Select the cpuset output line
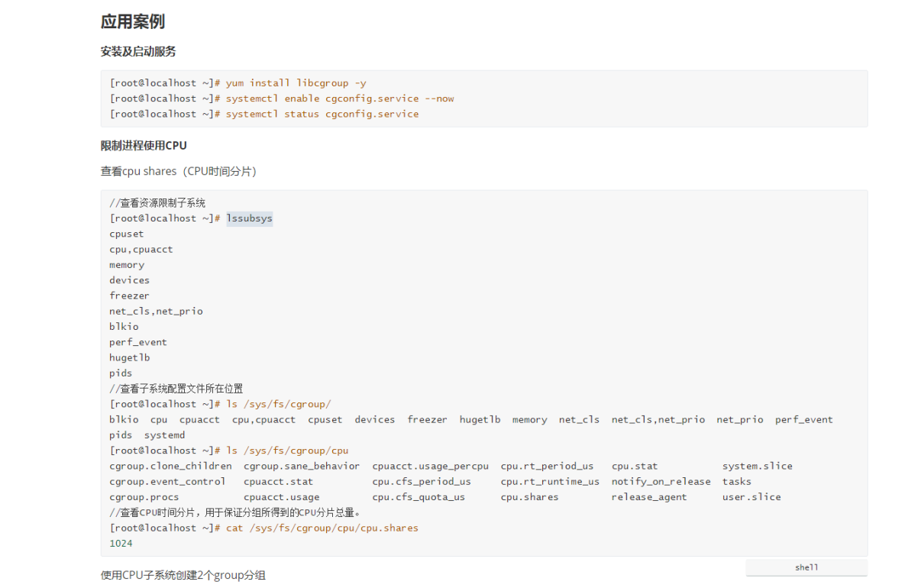Image resolution: width=908 pixels, height=588 pixels. point(126,233)
